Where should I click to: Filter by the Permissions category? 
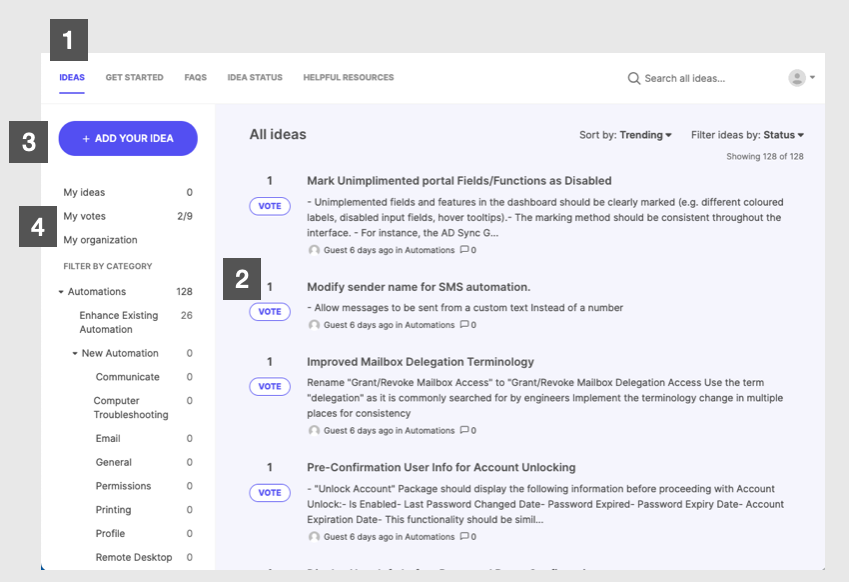click(x=123, y=486)
